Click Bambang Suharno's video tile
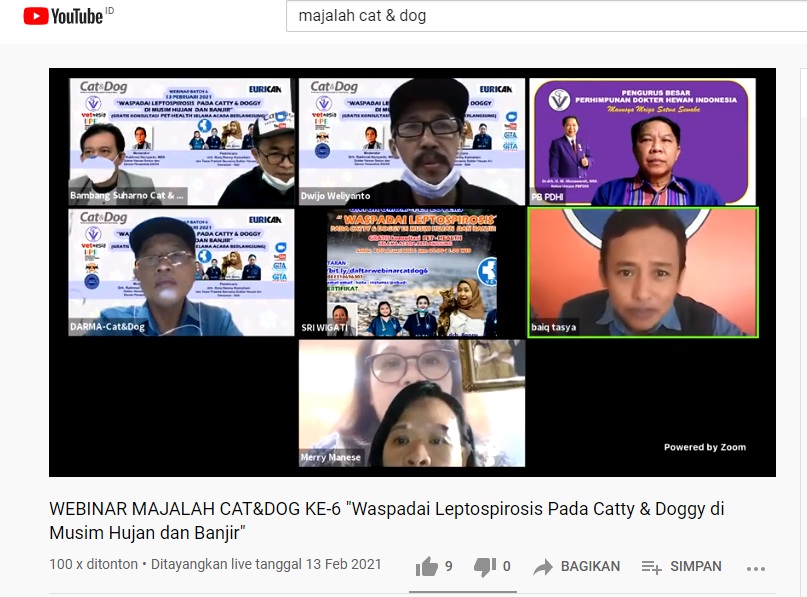Screen dimensions: 807x597 [182, 142]
